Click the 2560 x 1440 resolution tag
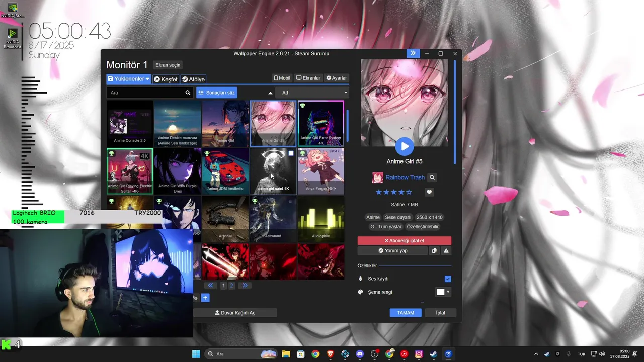Viewport: 644px width, 362px height. point(429,217)
